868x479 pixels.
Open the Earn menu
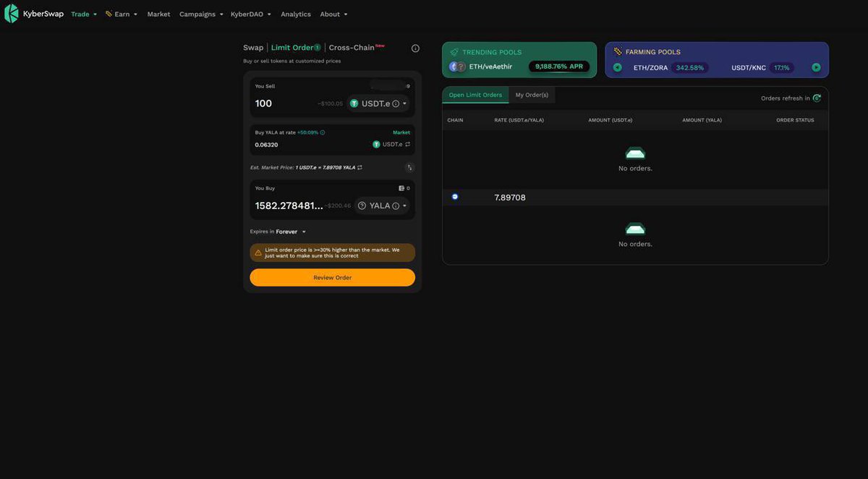pyautogui.click(x=122, y=14)
